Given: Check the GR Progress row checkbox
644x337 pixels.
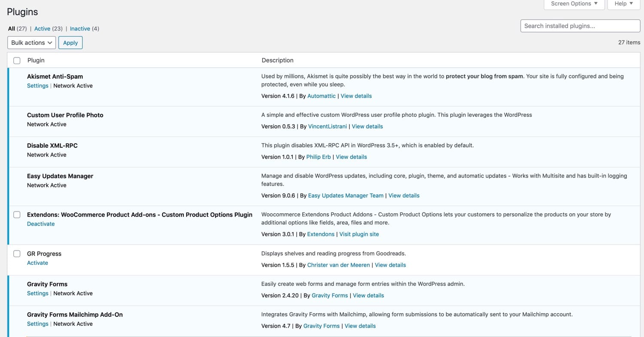Looking at the screenshot, I should coord(17,254).
